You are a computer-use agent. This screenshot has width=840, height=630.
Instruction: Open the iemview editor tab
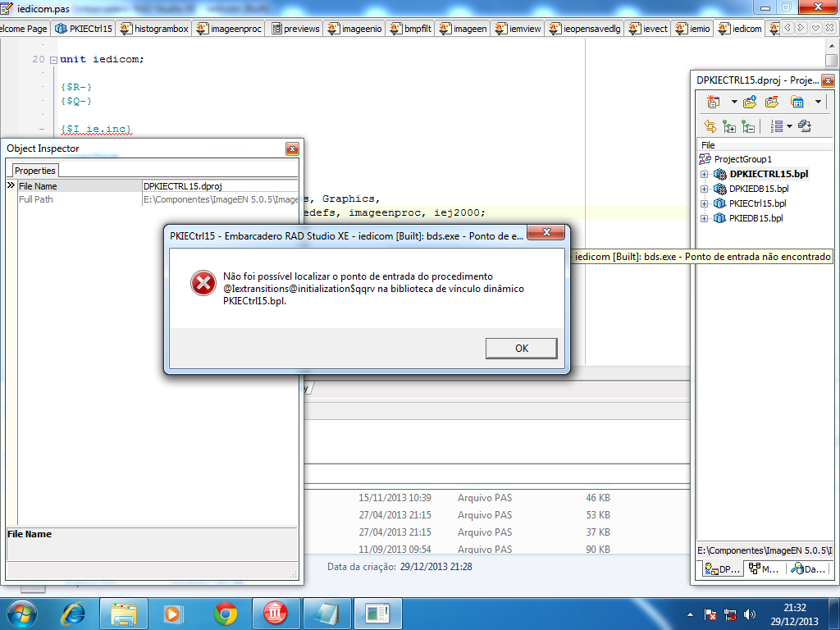pos(518,29)
